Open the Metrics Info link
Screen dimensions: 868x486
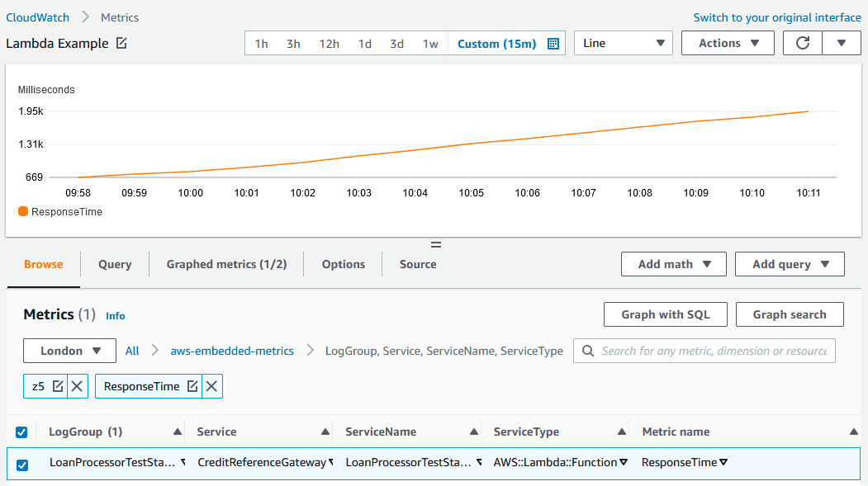point(115,316)
